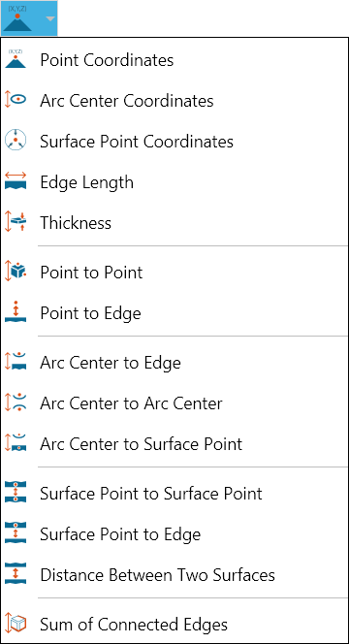Choose Arc Center to Arc Center
The height and width of the screenshot is (644, 349).
(x=132, y=403)
